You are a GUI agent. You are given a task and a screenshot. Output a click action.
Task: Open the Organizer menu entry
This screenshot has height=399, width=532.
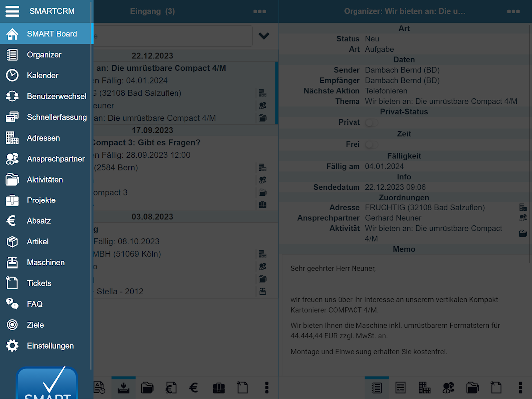click(46, 55)
